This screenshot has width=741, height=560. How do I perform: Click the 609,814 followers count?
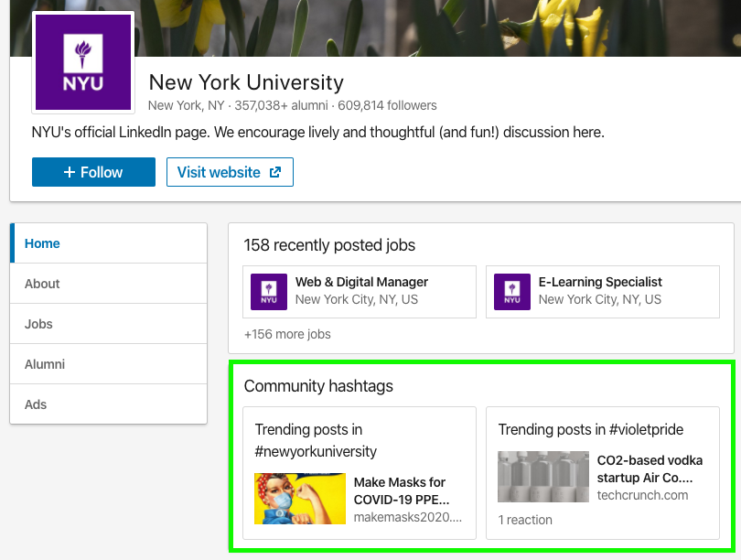387,105
